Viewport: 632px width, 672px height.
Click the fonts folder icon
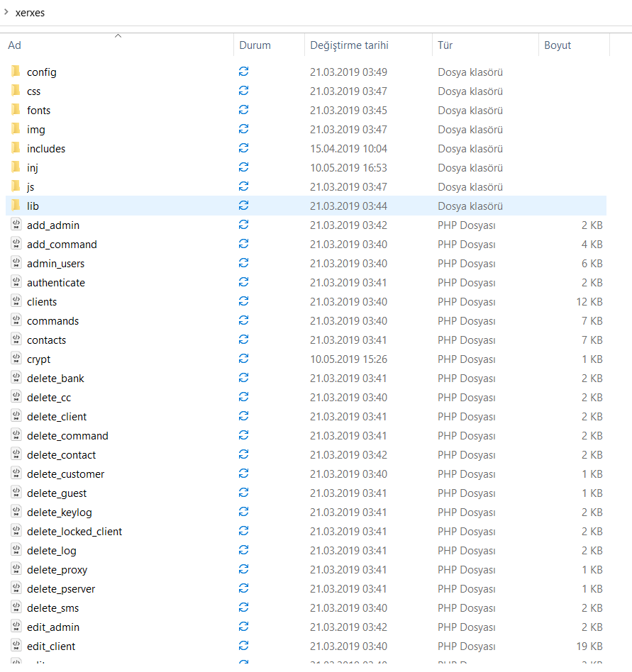(x=16, y=110)
